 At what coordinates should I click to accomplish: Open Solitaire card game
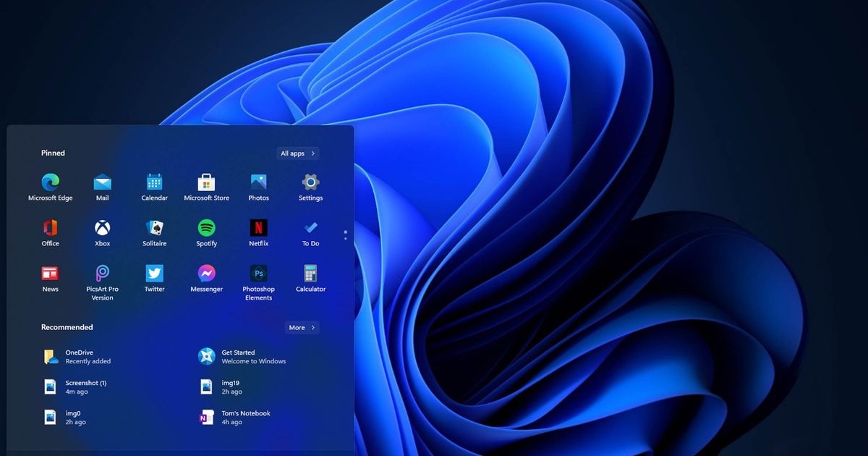coord(154,233)
